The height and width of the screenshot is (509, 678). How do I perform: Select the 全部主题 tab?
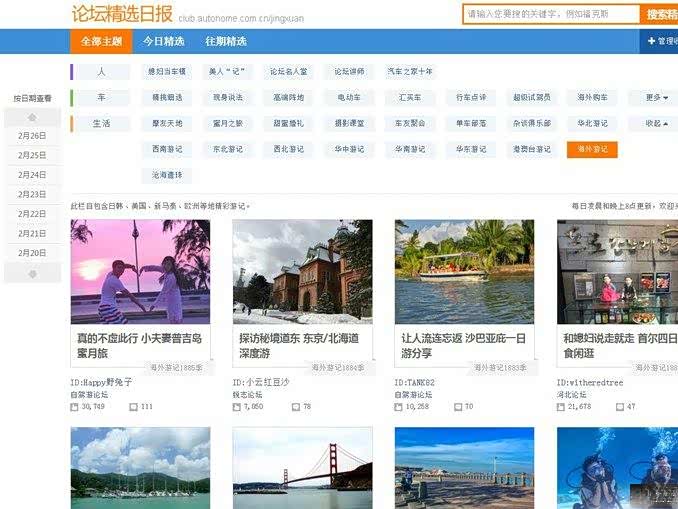click(x=101, y=42)
